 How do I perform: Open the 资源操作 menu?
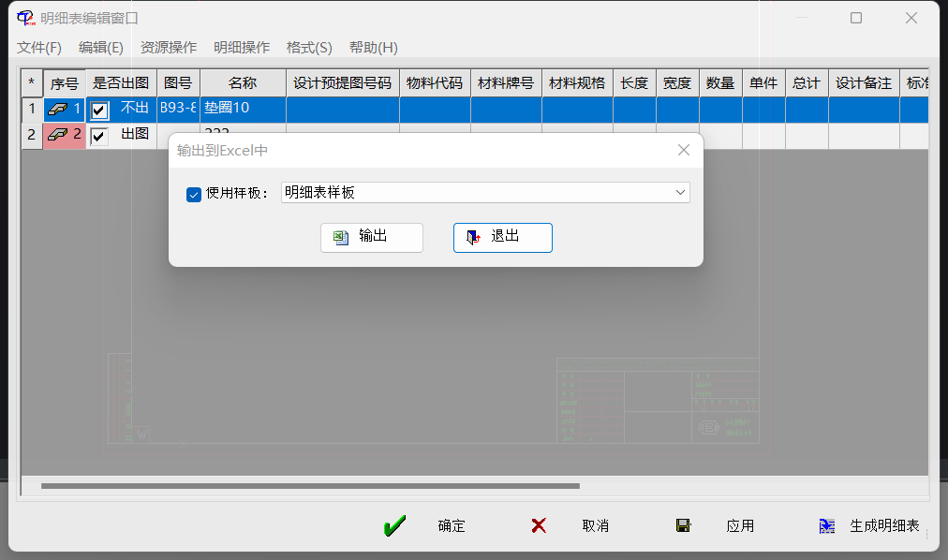point(169,48)
